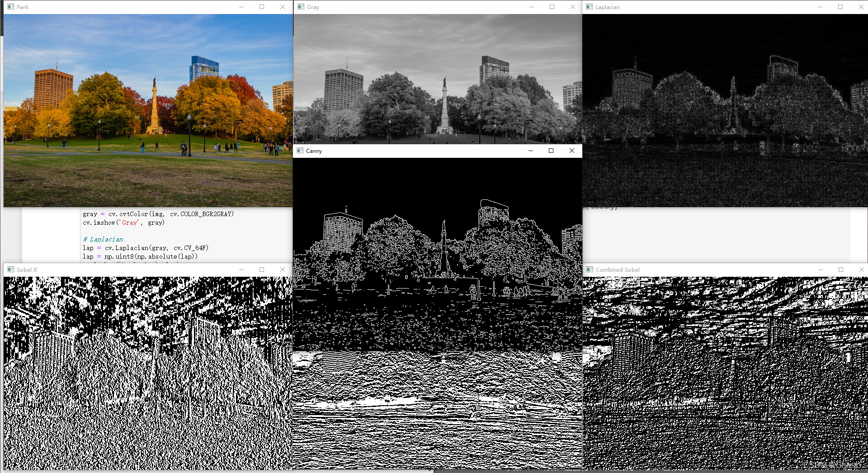Minimize the Park window
Screen dimensions: 868x473
pyautogui.click(x=241, y=7)
